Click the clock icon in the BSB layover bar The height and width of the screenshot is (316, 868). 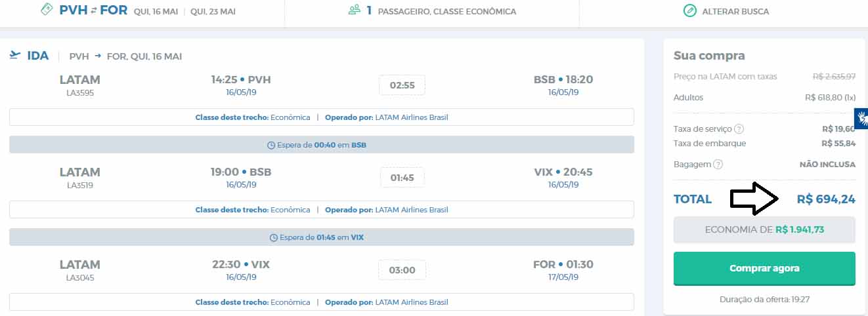click(271, 145)
